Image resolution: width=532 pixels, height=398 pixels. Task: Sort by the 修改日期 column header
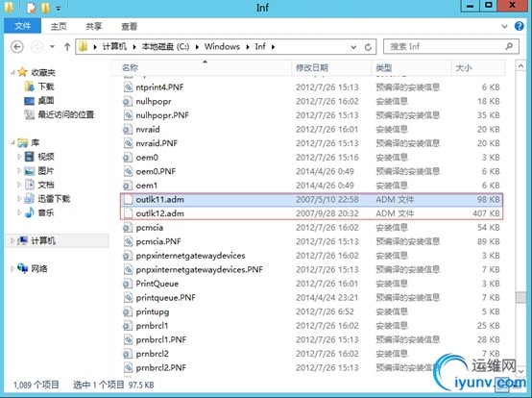[x=331, y=67]
